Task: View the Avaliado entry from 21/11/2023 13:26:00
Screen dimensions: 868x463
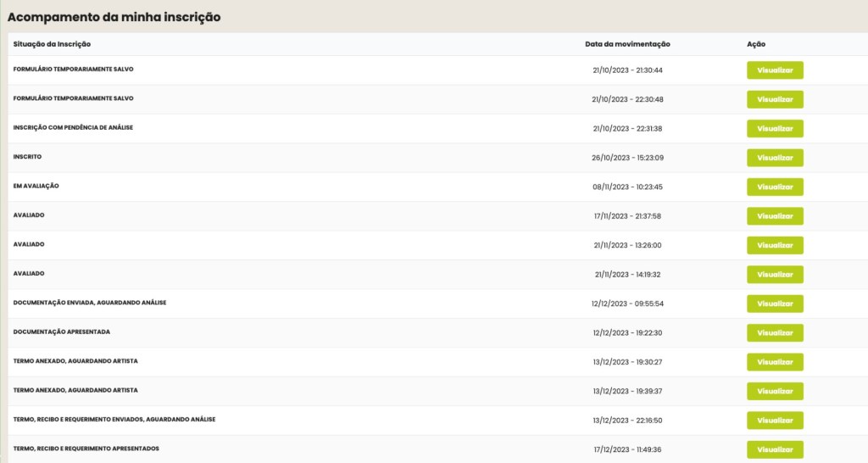Action: pyautogui.click(x=775, y=245)
